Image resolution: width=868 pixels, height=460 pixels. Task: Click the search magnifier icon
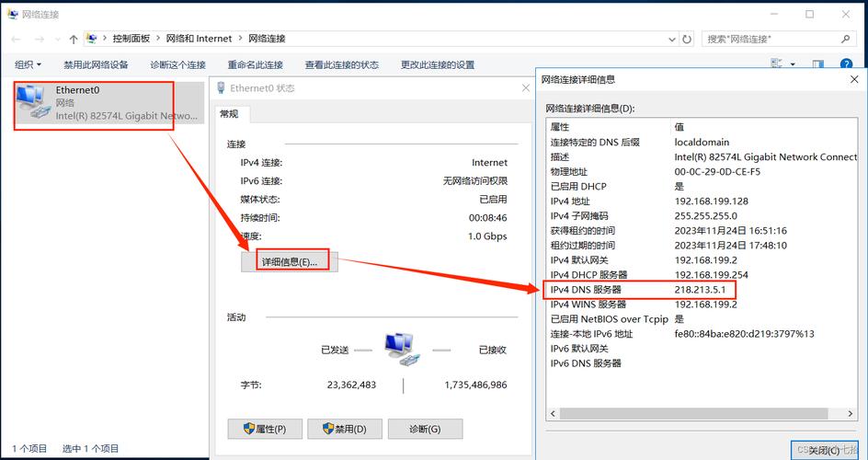(x=845, y=39)
